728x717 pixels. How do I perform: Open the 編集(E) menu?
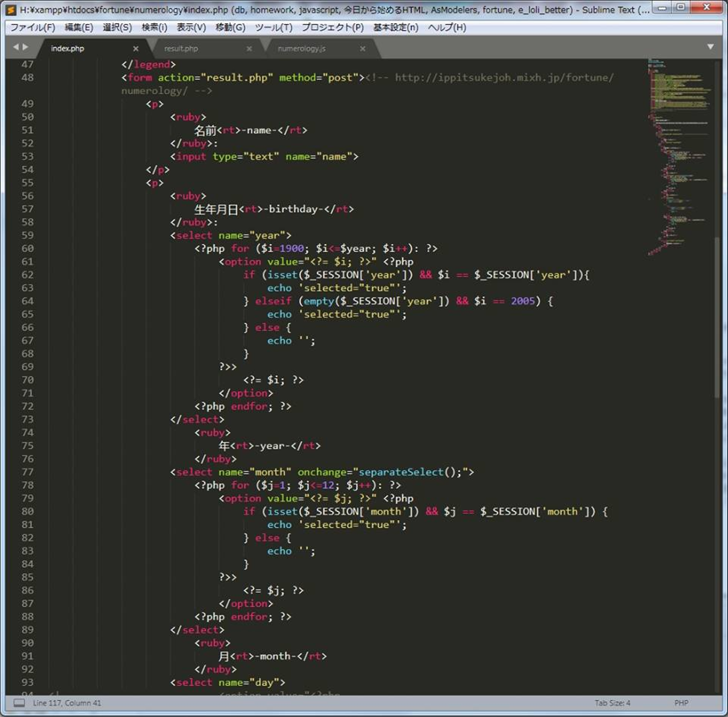[79, 27]
